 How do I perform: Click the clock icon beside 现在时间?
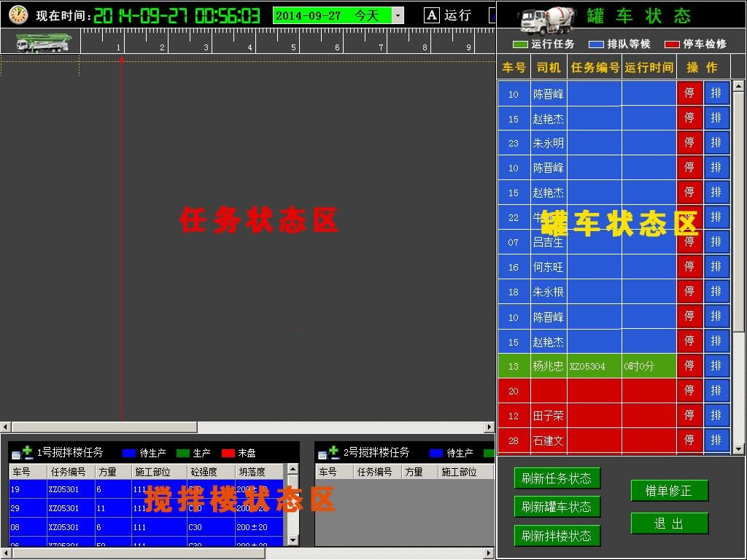pos(18,15)
